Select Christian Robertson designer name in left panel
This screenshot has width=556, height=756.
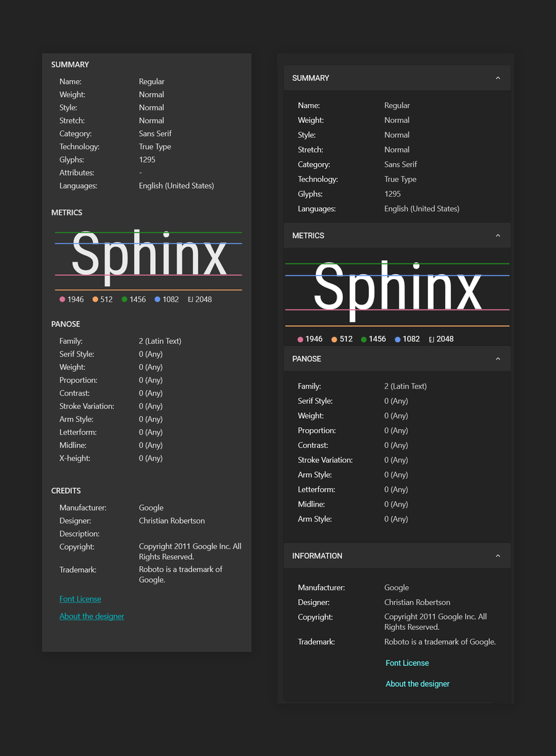click(171, 521)
